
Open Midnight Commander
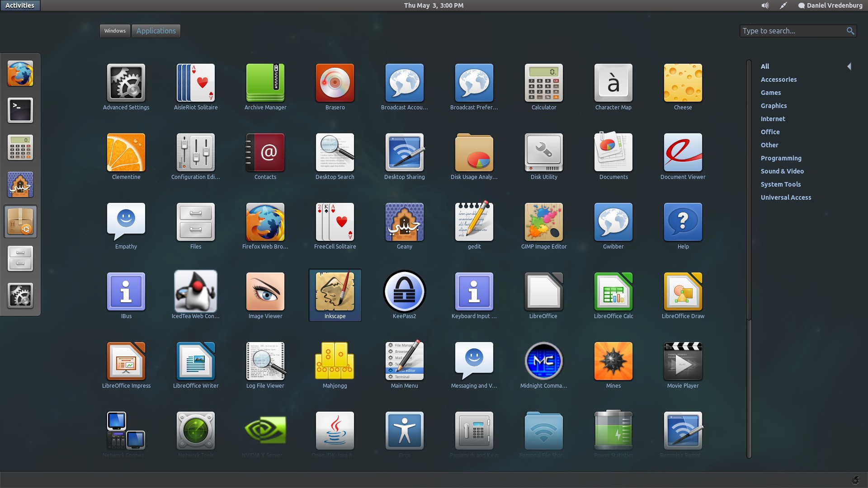(x=543, y=365)
